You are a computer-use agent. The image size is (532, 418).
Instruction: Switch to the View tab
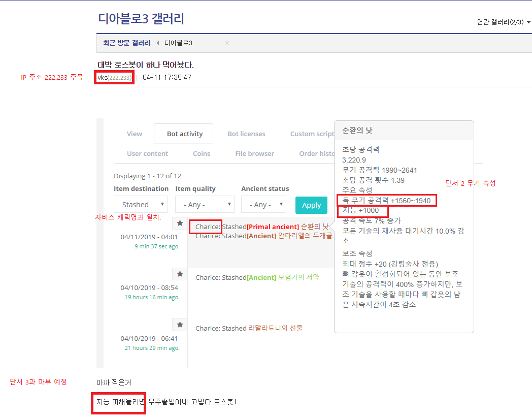[x=135, y=134]
